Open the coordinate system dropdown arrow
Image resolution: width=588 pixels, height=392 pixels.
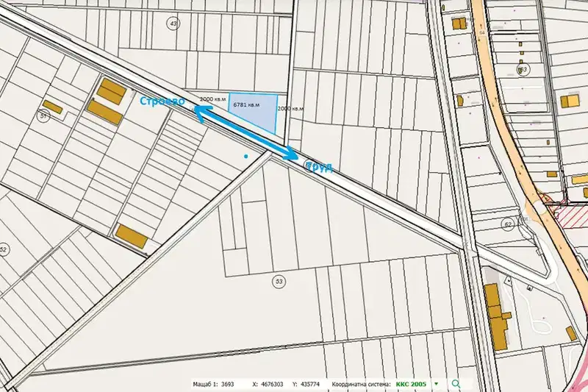pyautogui.click(x=436, y=384)
